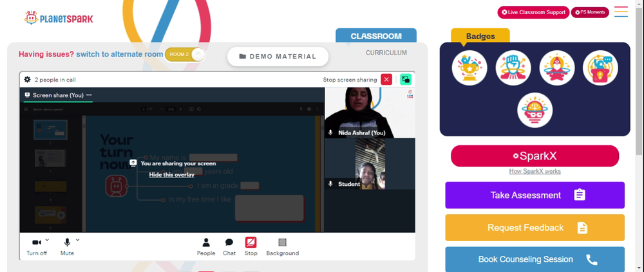
Task: Turn off the camera
Action: [x=37, y=247]
